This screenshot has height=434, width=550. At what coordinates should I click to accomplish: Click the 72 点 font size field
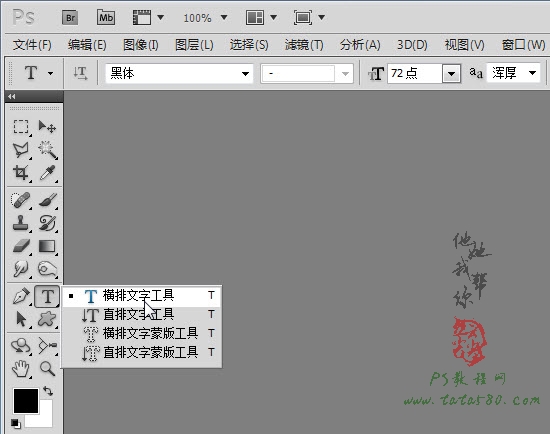(x=415, y=73)
